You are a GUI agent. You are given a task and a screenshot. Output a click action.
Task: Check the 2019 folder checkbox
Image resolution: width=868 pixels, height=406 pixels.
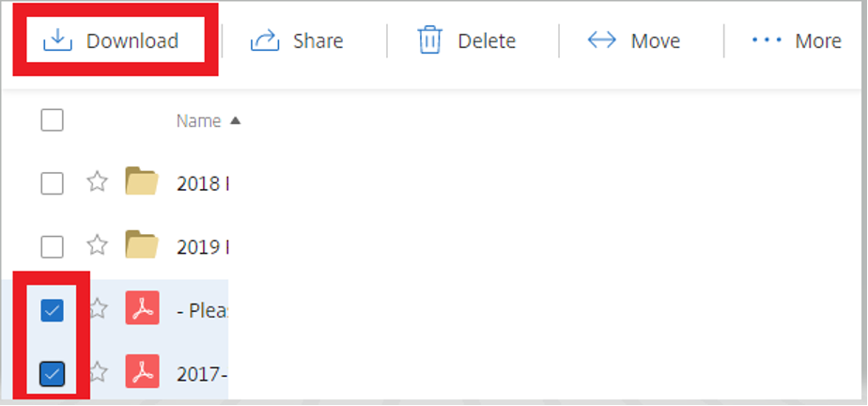[53, 246]
